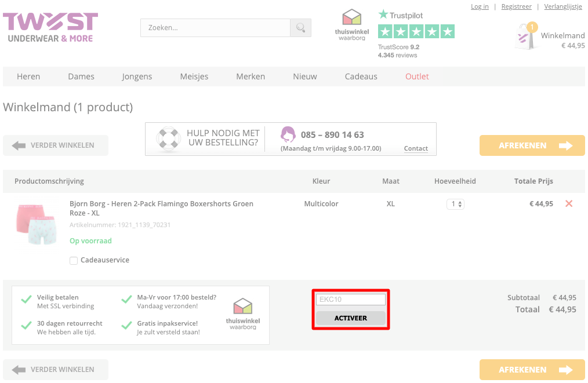The width and height of the screenshot is (588, 383).
Task: Click the Artikelnummer 1921_1139_70231 text
Action: (120, 225)
